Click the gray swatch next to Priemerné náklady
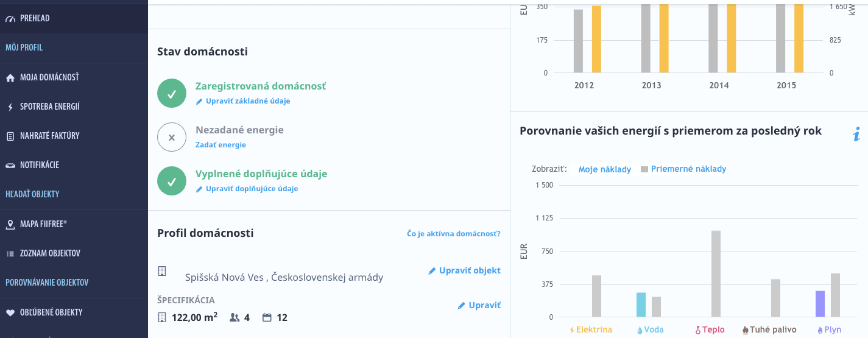 click(x=644, y=169)
